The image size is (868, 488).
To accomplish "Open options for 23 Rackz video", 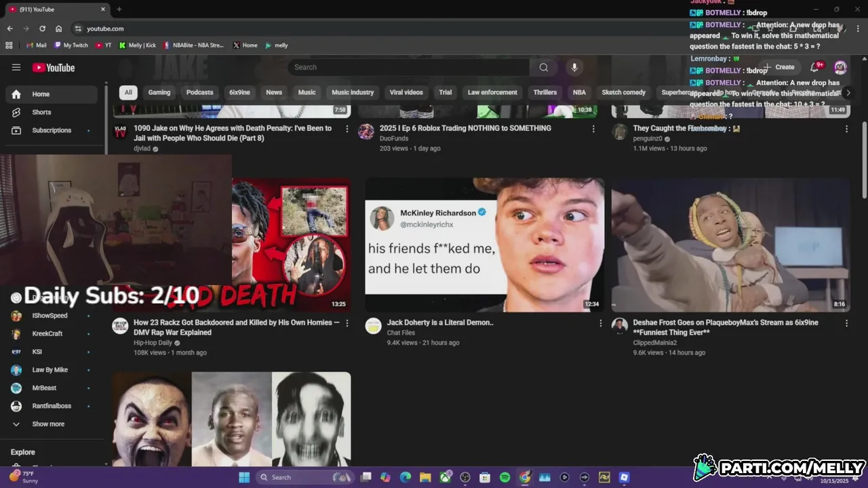I will pos(347,323).
